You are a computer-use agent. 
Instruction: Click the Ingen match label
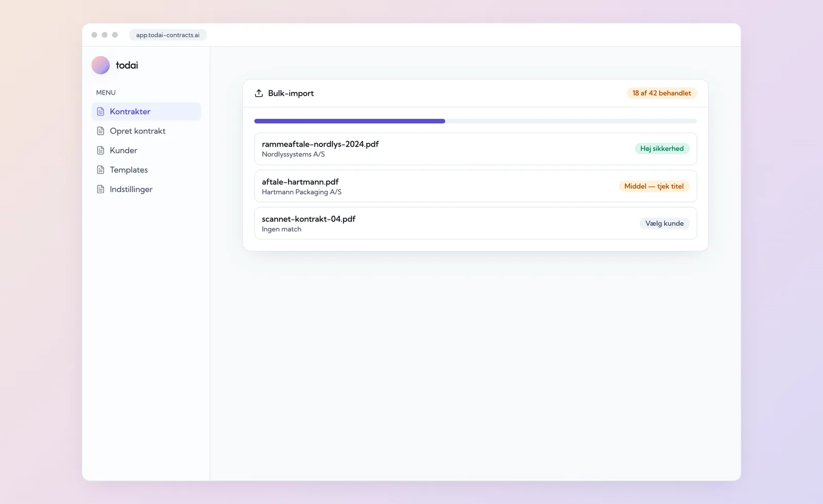tap(281, 229)
